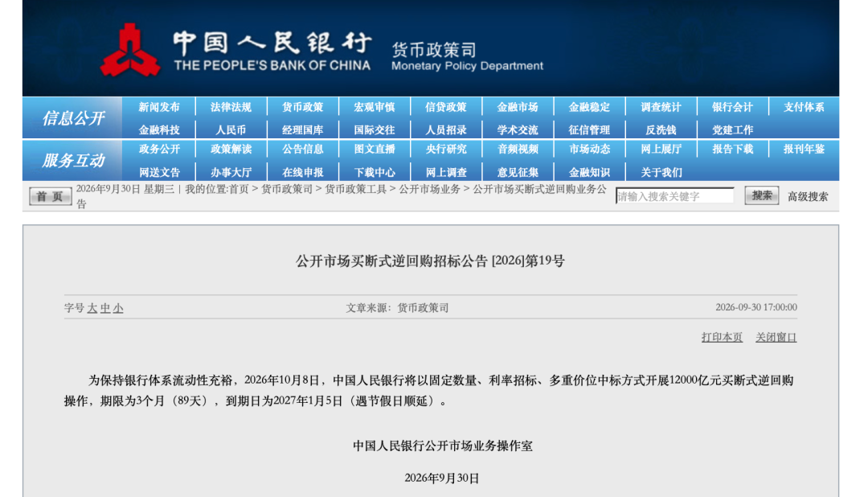Focus the search keyword input field
This screenshot has height=497, width=868.
coord(675,196)
